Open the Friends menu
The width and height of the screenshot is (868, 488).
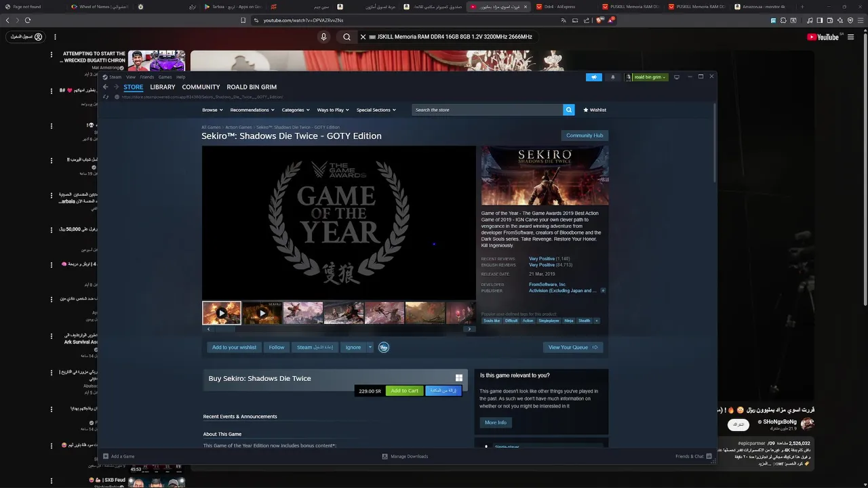(x=147, y=77)
